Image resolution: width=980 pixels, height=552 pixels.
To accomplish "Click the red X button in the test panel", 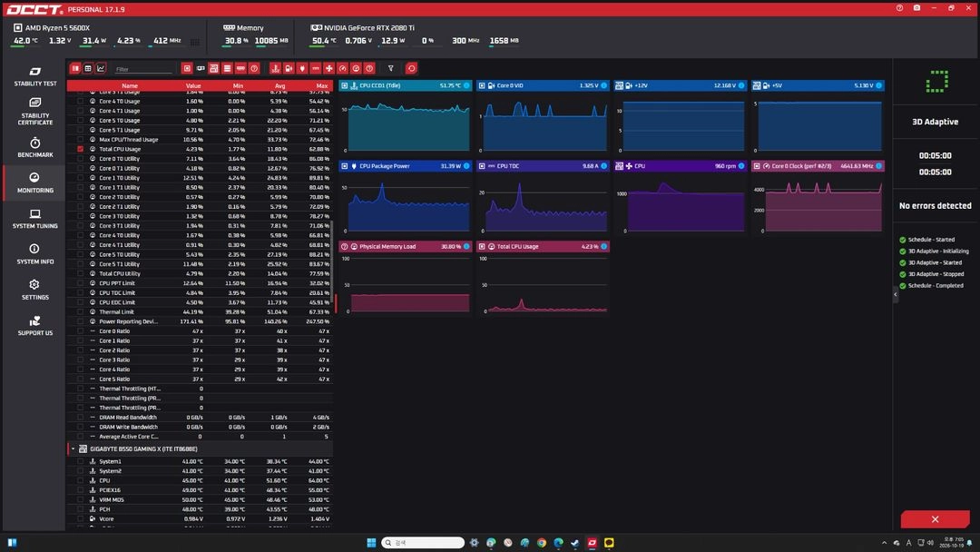I will (x=935, y=519).
